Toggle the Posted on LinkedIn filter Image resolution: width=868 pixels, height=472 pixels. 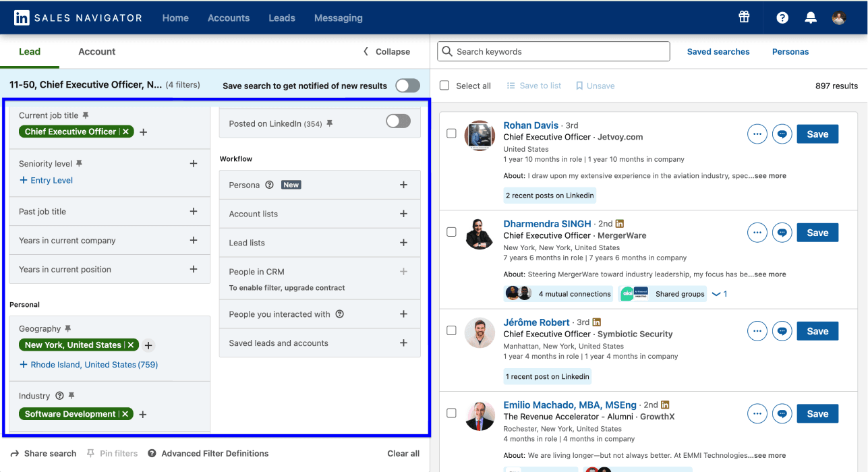pyautogui.click(x=397, y=121)
